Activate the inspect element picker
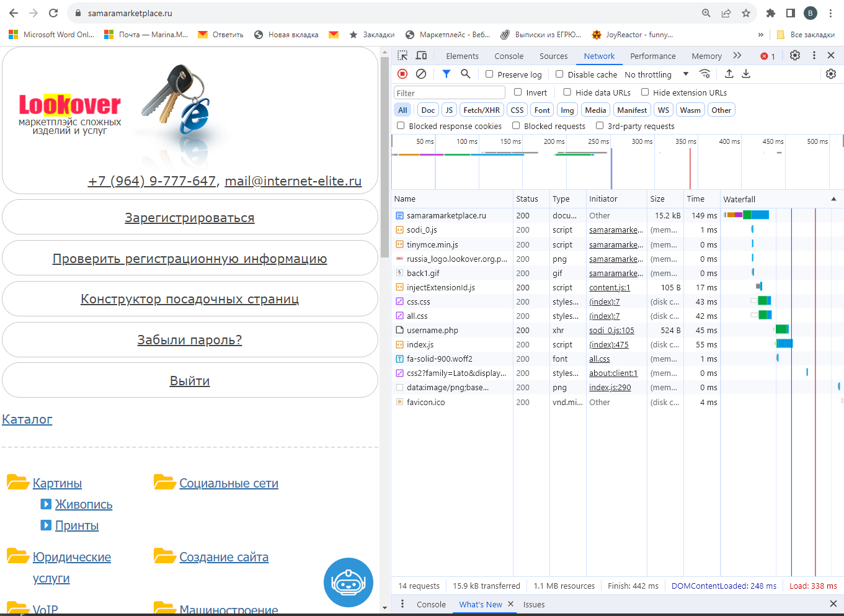Image resolution: width=844 pixels, height=616 pixels. [x=402, y=56]
